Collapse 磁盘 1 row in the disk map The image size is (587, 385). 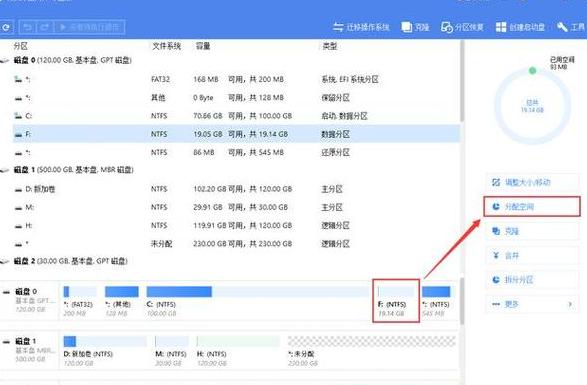[x=6, y=341]
